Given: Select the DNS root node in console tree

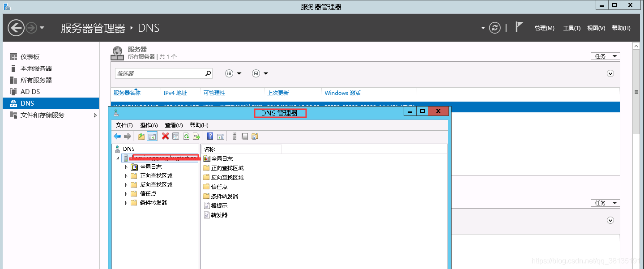Looking at the screenshot, I should coord(128,149).
